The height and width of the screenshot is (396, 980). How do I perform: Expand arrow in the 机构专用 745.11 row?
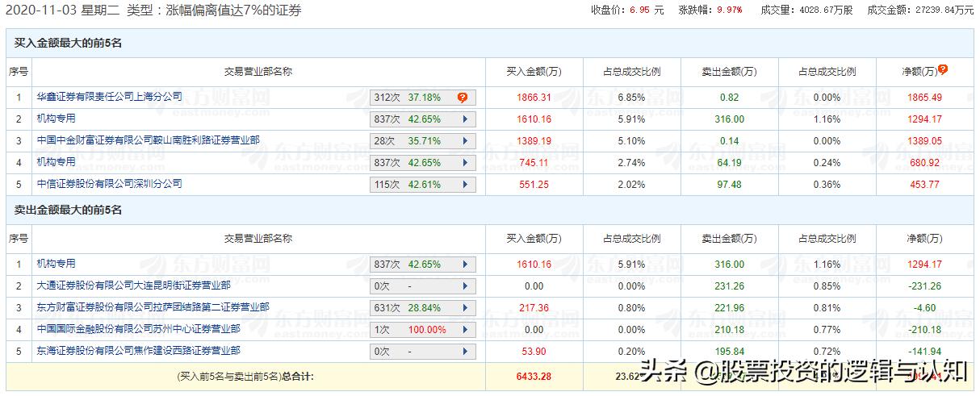(465, 163)
